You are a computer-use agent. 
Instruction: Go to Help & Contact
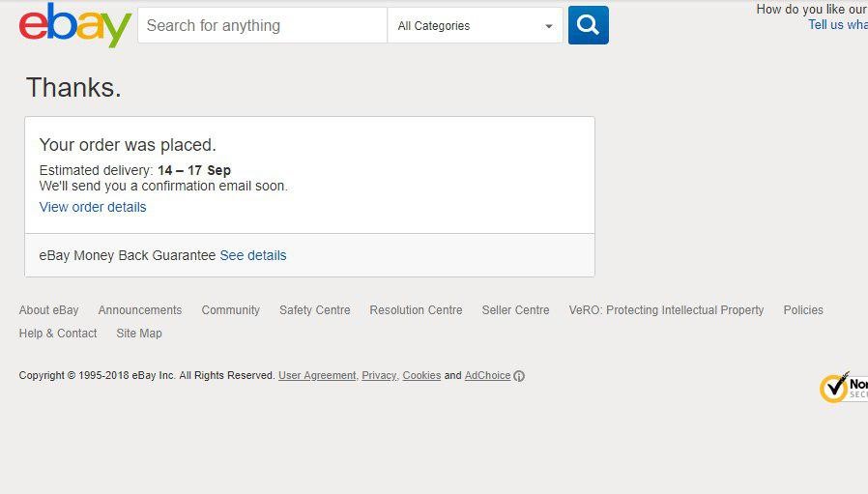point(58,334)
